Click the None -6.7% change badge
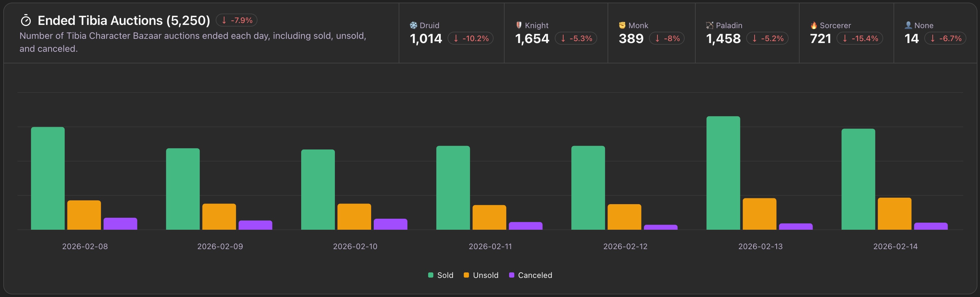This screenshot has height=297, width=980. 945,38
